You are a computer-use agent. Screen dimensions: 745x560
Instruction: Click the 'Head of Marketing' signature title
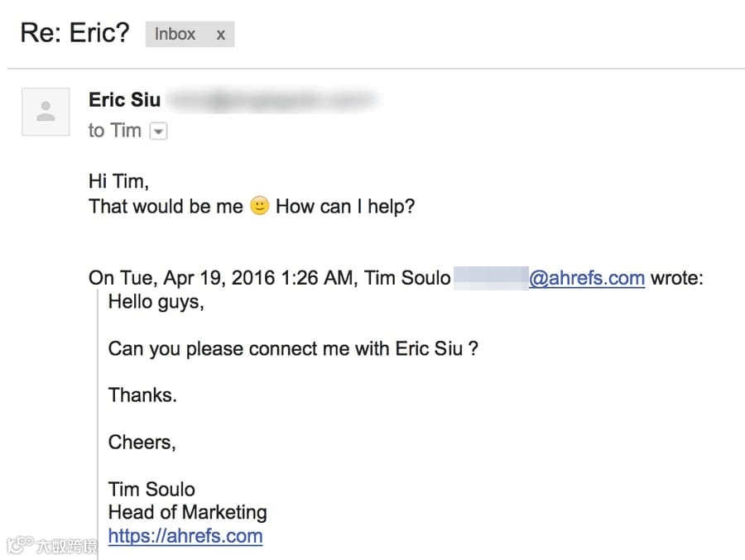coord(187,512)
